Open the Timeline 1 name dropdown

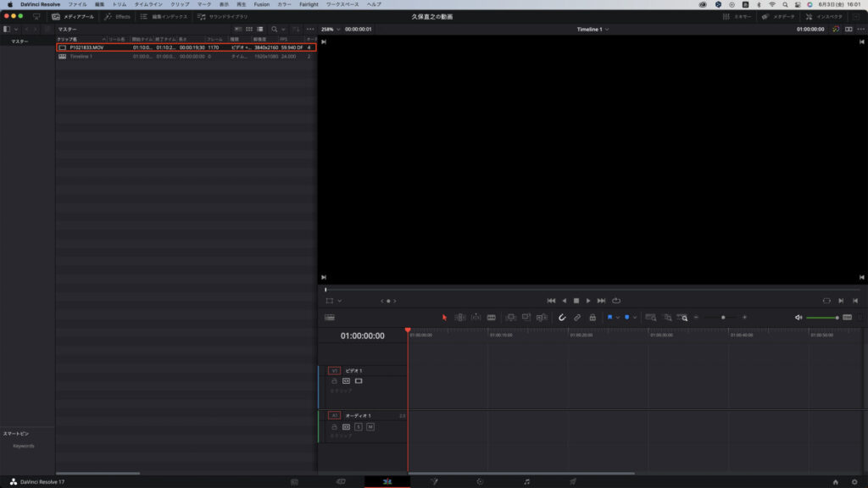[x=593, y=30]
